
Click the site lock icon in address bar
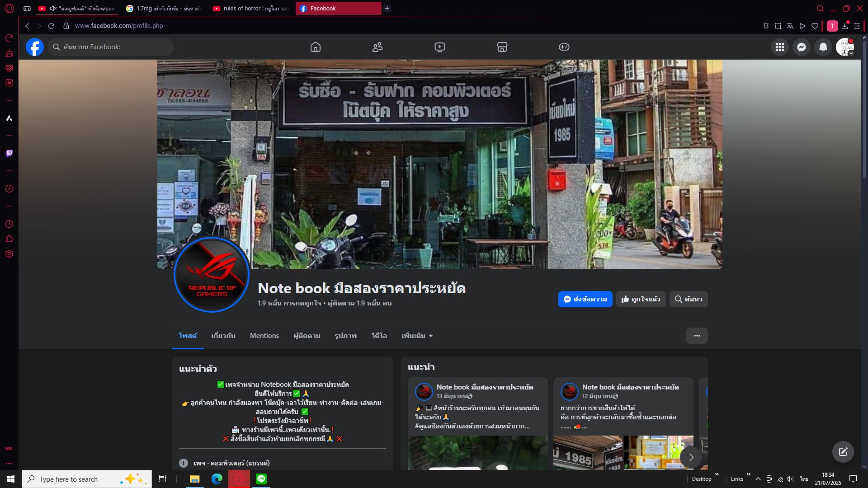click(66, 26)
